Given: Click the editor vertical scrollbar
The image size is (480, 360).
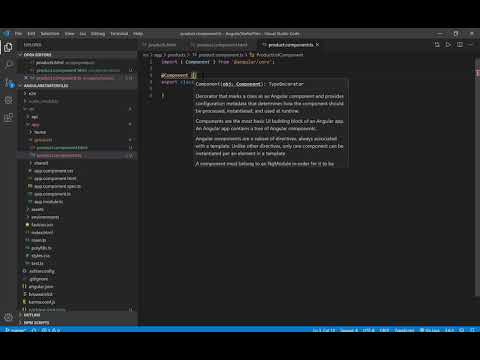Looking at the screenshot, I should click(477, 176).
